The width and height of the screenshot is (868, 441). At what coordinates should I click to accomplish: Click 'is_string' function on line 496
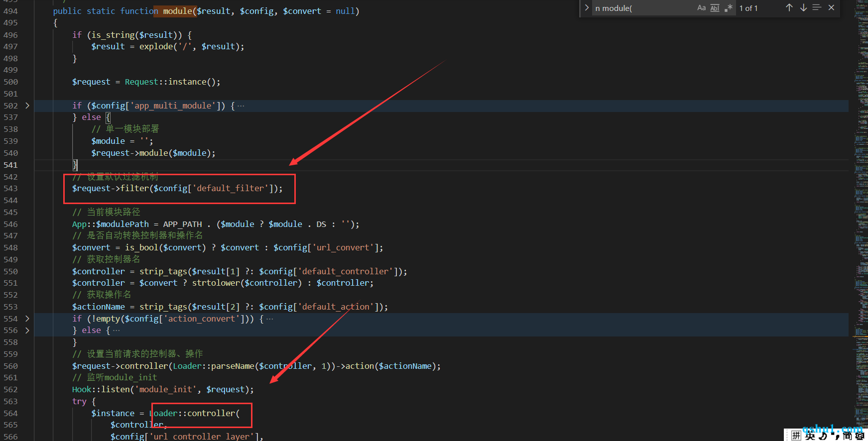(113, 35)
